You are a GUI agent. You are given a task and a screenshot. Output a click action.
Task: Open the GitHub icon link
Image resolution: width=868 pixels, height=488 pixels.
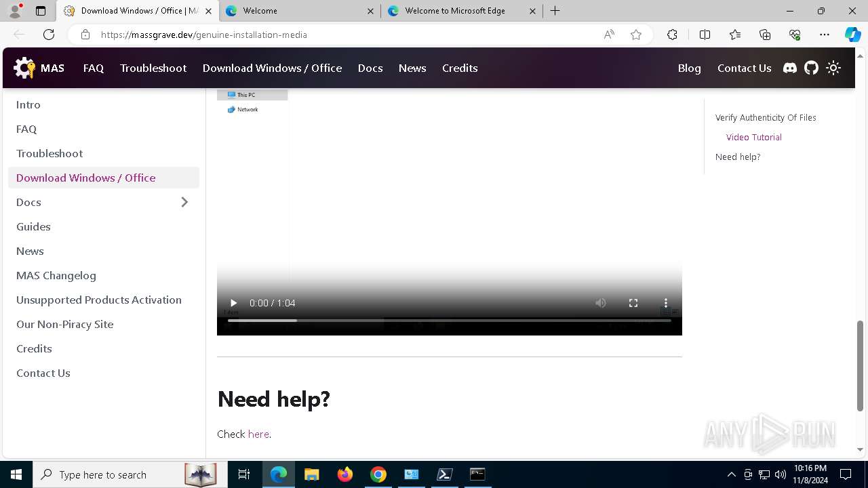coord(812,68)
